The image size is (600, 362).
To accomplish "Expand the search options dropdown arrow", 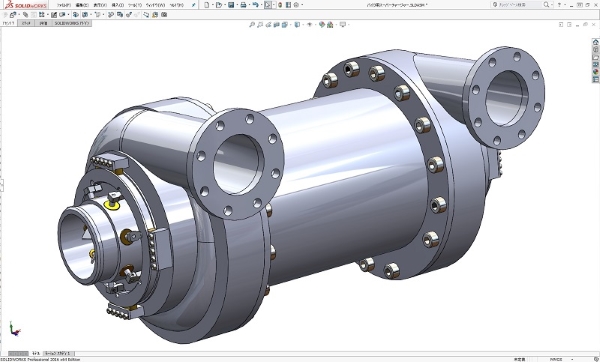I will pos(551,5).
